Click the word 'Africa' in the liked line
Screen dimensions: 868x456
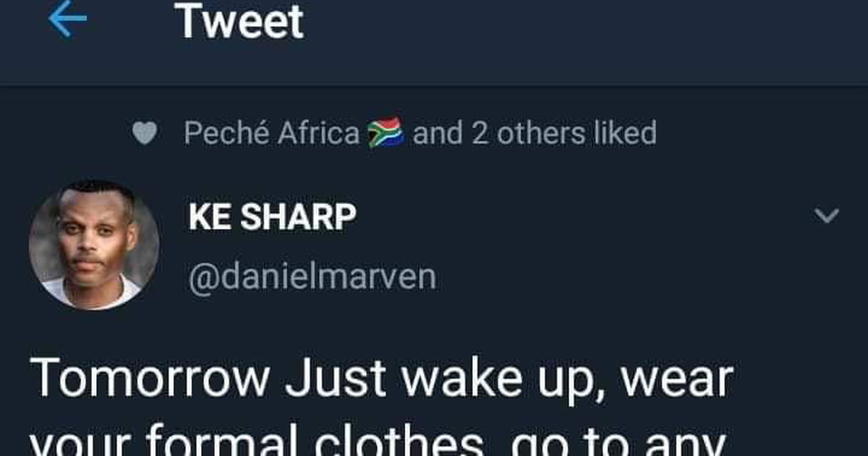[319, 134]
